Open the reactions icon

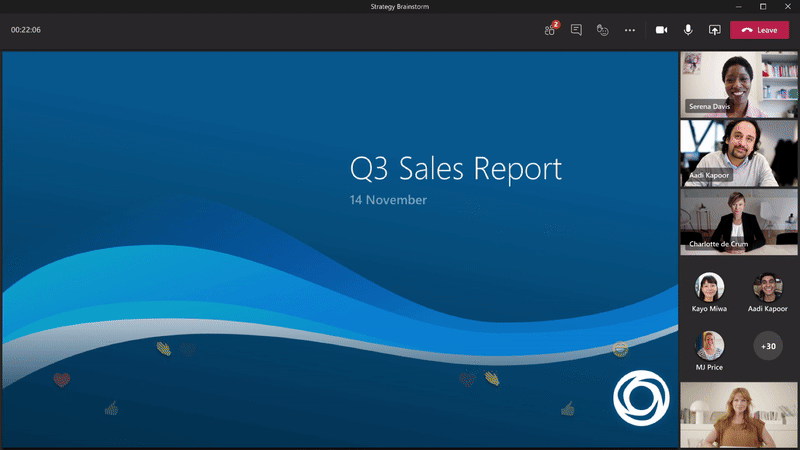[603, 30]
